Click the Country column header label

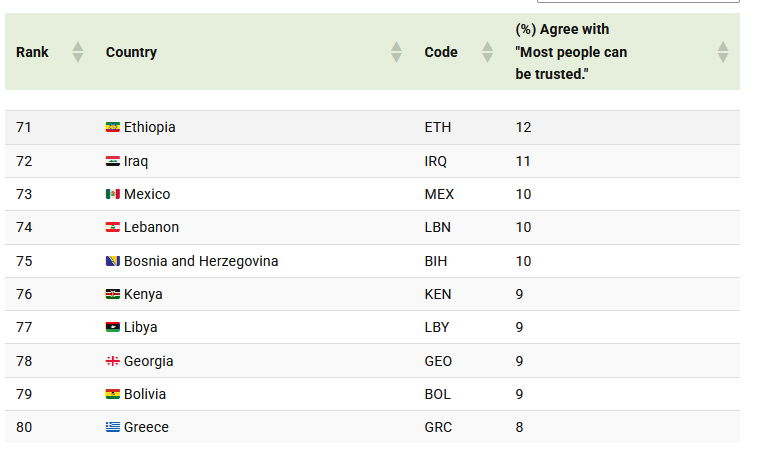click(x=131, y=52)
